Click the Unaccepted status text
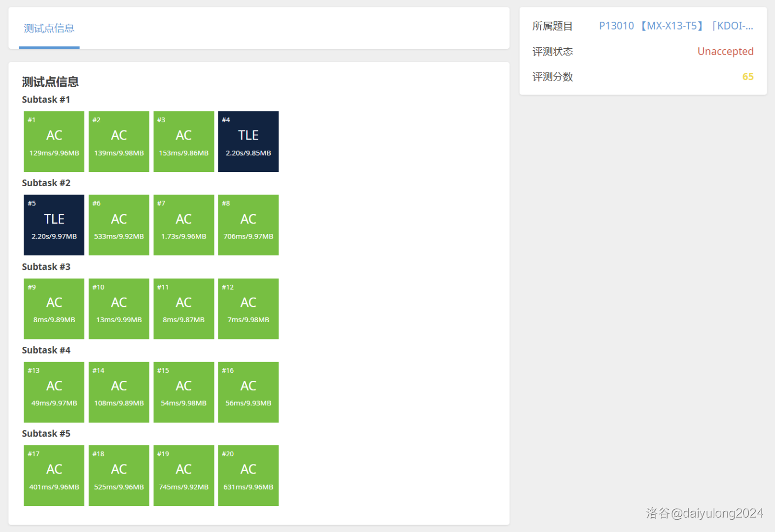The width and height of the screenshot is (775, 532). pyautogui.click(x=725, y=52)
